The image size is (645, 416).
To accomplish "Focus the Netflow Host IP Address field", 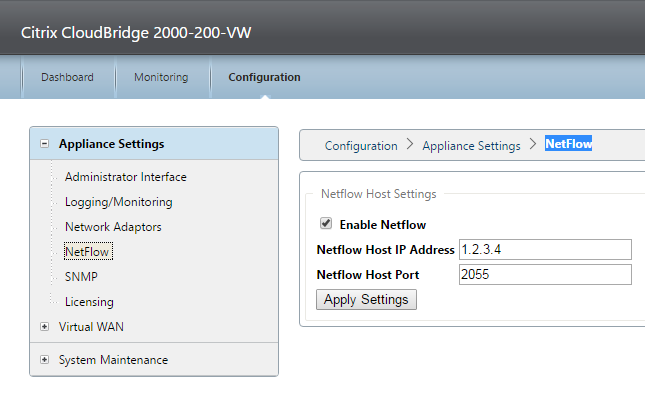I will 545,249.
